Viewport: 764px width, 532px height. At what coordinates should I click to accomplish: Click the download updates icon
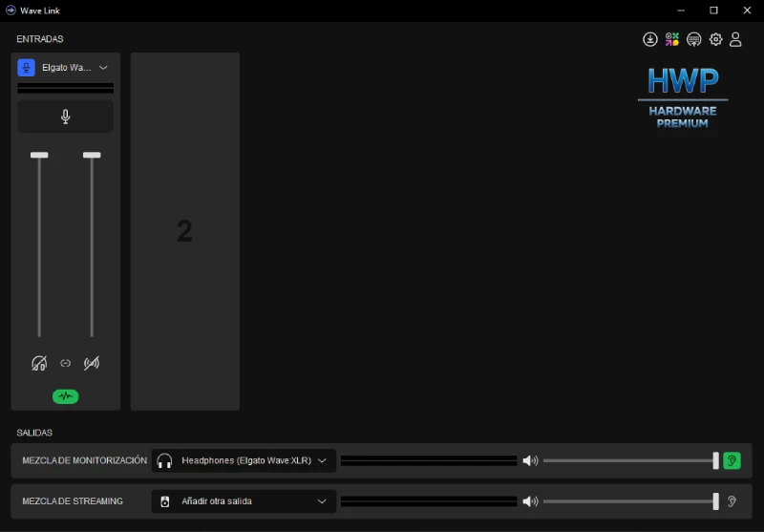[650, 39]
